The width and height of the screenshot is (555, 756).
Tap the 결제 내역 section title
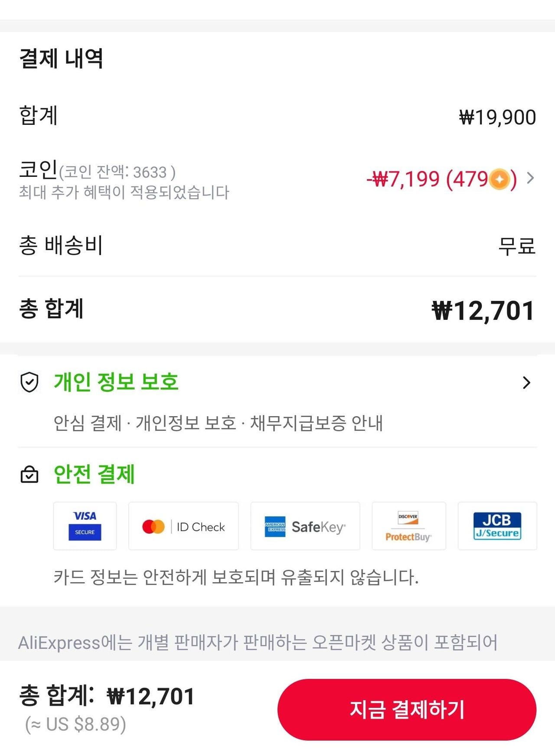61,59
